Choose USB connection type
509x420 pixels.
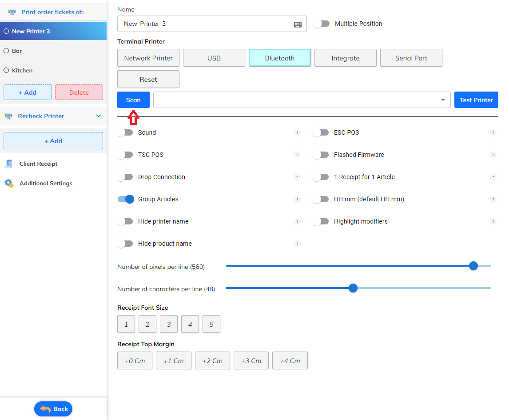pyautogui.click(x=214, y=58)
